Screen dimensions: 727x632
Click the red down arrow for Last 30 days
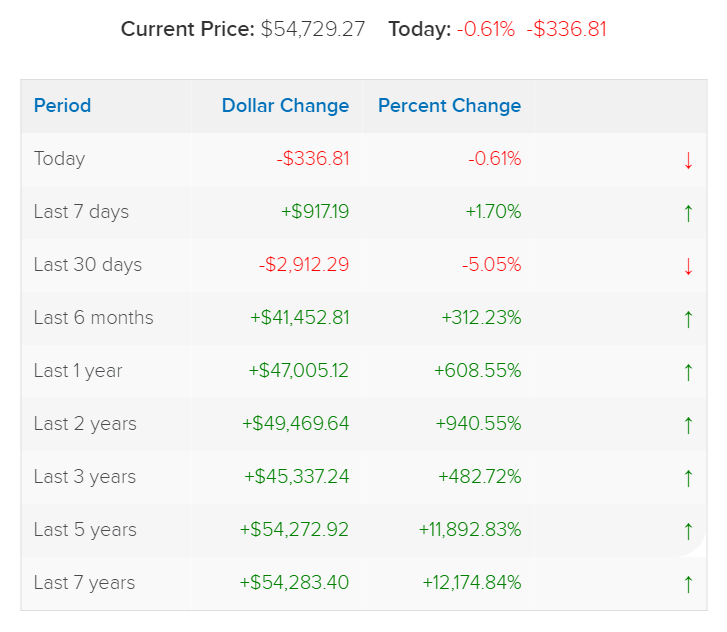pyautogui.click(x=688, y=267)
